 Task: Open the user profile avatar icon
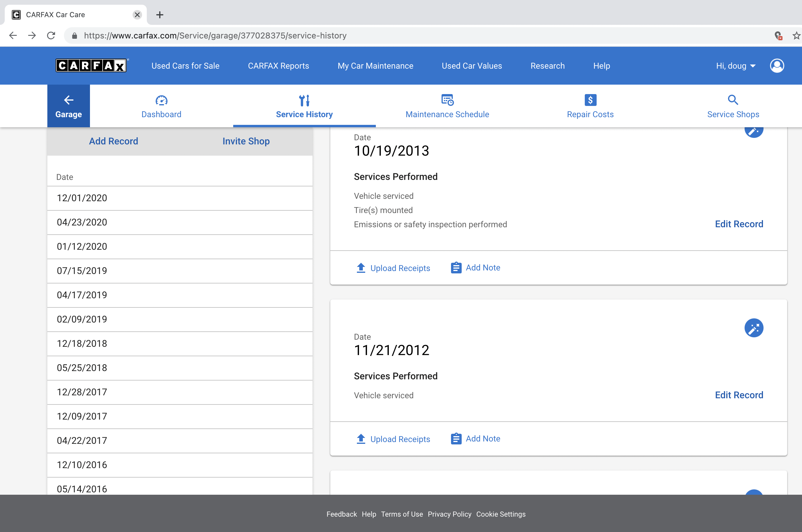click(777, 65)
